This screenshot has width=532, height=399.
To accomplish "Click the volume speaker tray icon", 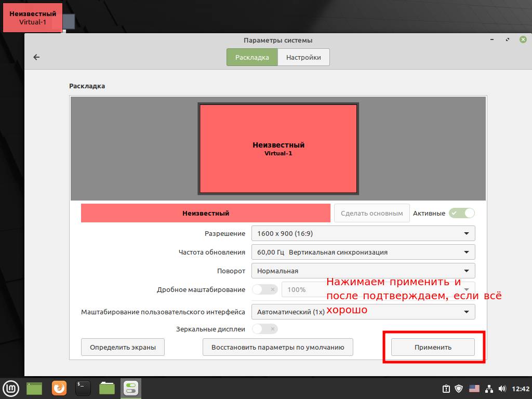I will coord(502,388).
